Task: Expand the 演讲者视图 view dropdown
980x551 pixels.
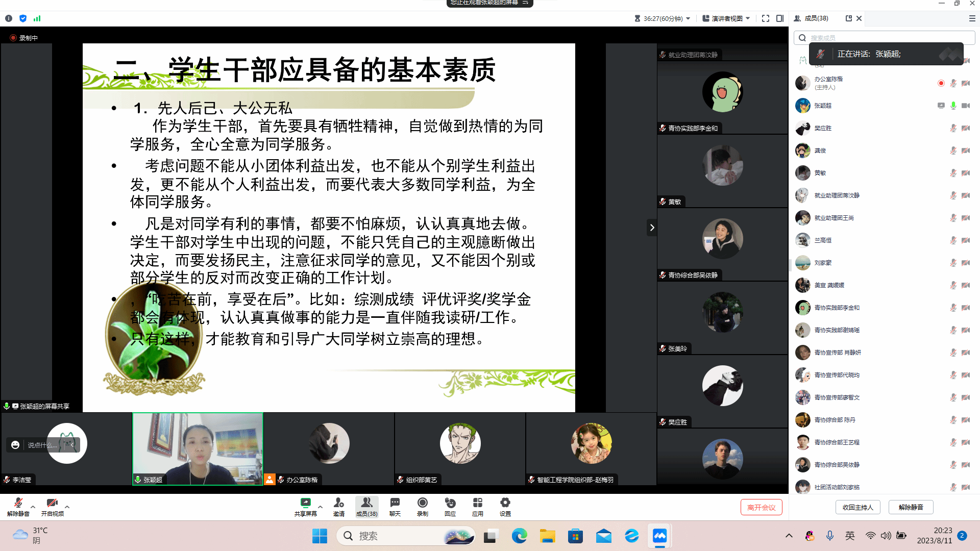Action: [726, 18]
